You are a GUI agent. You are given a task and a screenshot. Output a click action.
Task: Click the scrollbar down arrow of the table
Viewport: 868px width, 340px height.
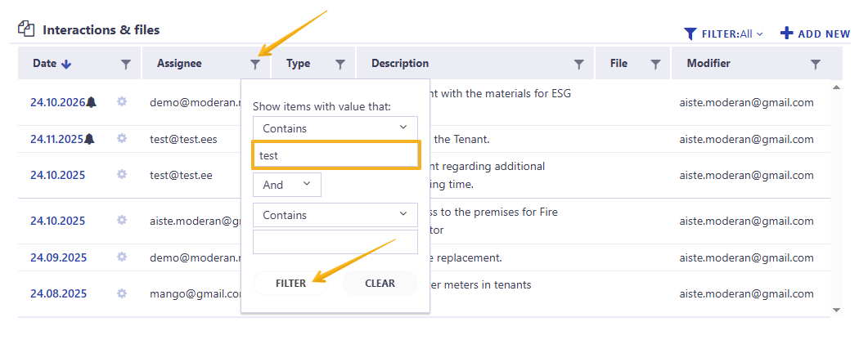(x=836, y=310)
